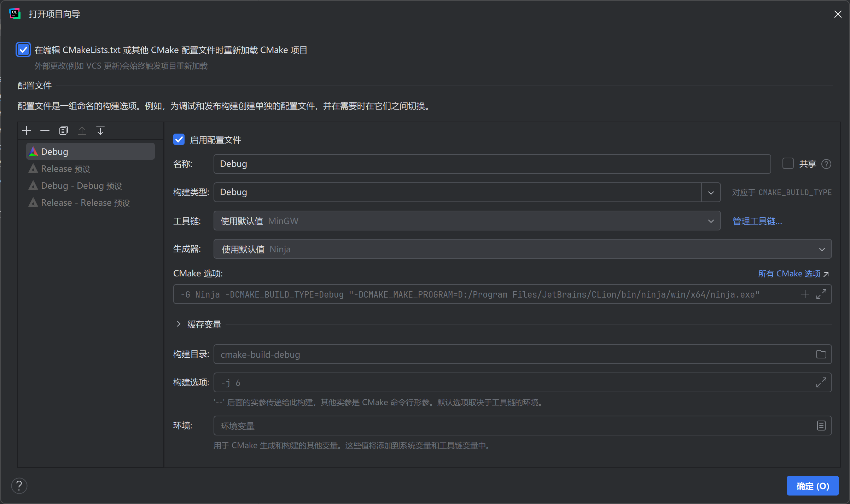Move the profile up
Image resolution: width=850 pixels, height=504 pixels.
pos(82,131)
